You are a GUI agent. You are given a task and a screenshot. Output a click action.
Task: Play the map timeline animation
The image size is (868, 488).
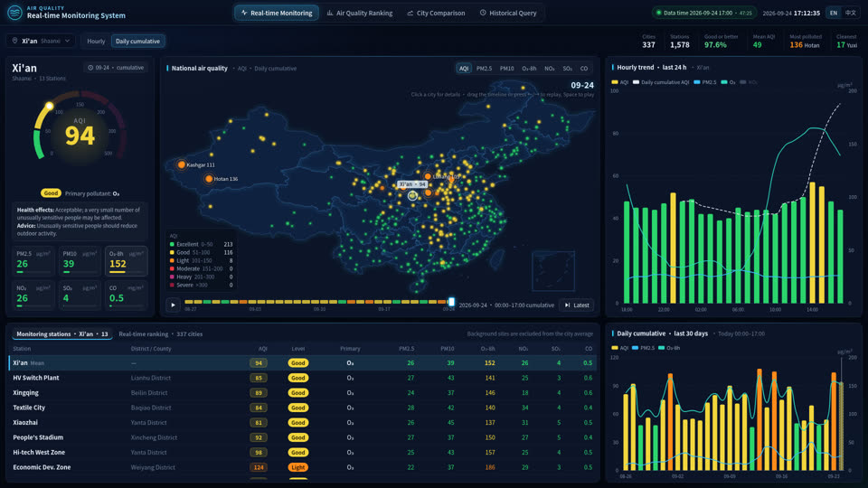(x=173, y=305)
